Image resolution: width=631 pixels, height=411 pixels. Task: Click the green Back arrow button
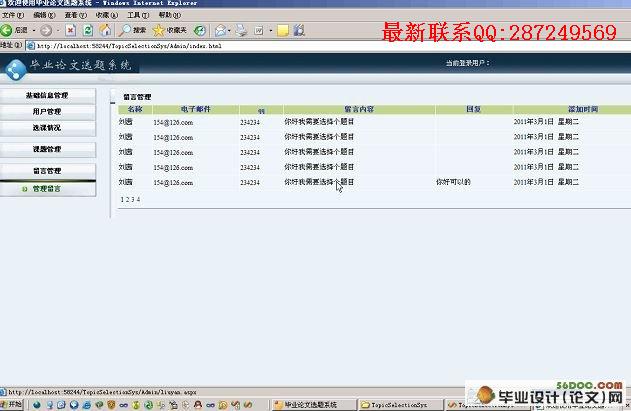pyautogui.click(x=6, y=30)
